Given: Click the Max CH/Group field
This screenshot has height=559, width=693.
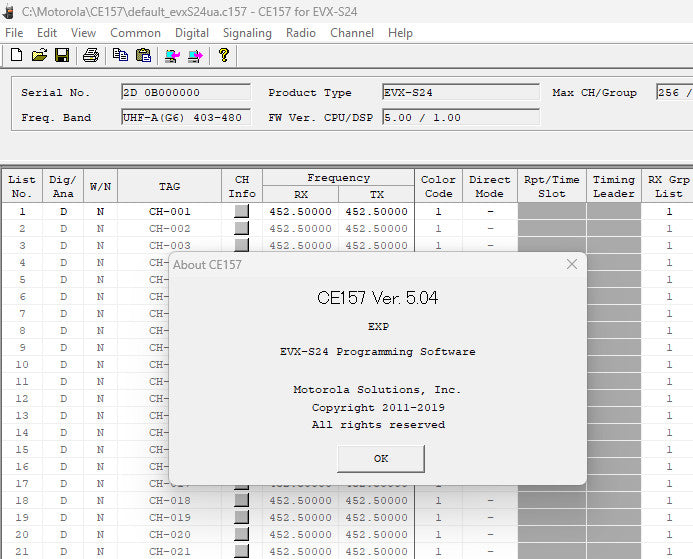Looking at the screenshot, I should pos(674,92).
